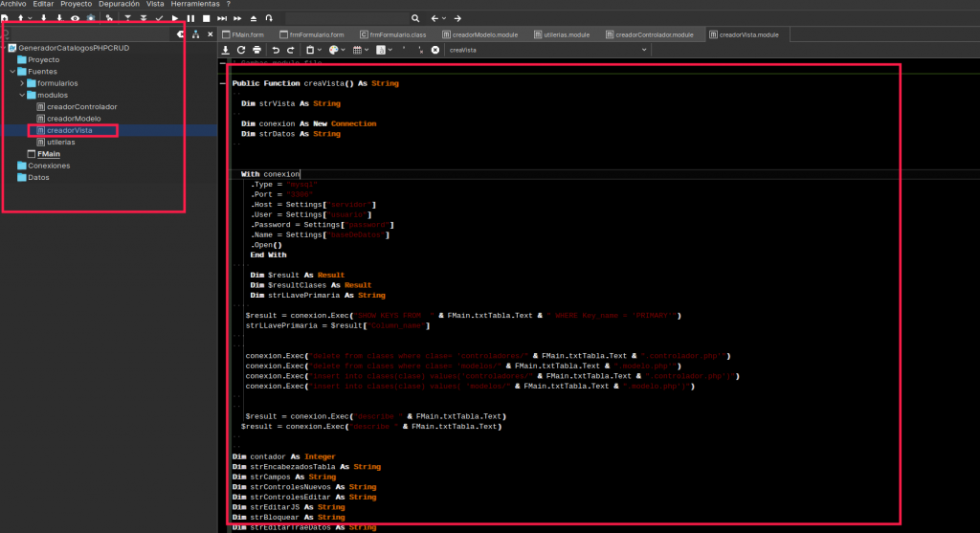Open the creadorControlador module in the tree
The height and width of the screenshot is (533, 980).
point(81,106)
